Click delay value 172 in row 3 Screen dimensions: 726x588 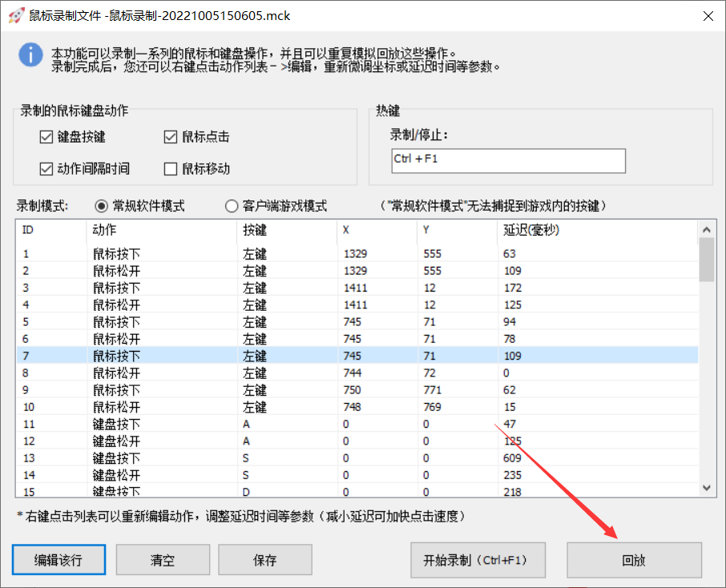pyautogui.click(x=513, y=288)
